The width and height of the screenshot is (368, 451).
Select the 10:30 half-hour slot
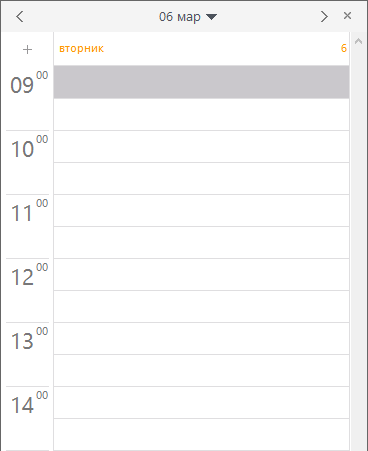(201, 178)
